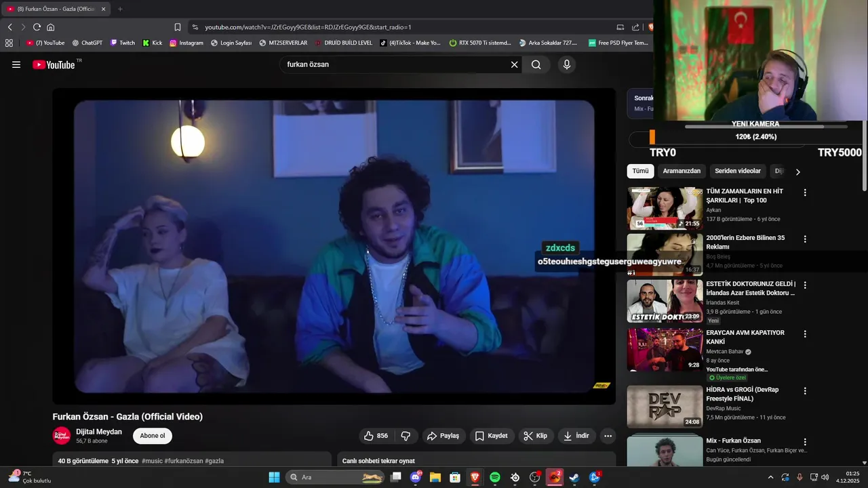Open the Windows Start menu
868x488 pixels.
point(274,477)
